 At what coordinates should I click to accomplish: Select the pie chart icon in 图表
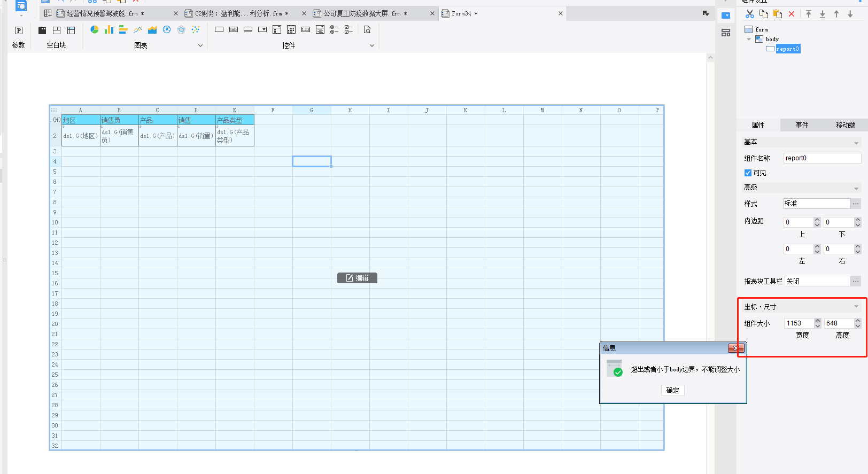[95, 29]
